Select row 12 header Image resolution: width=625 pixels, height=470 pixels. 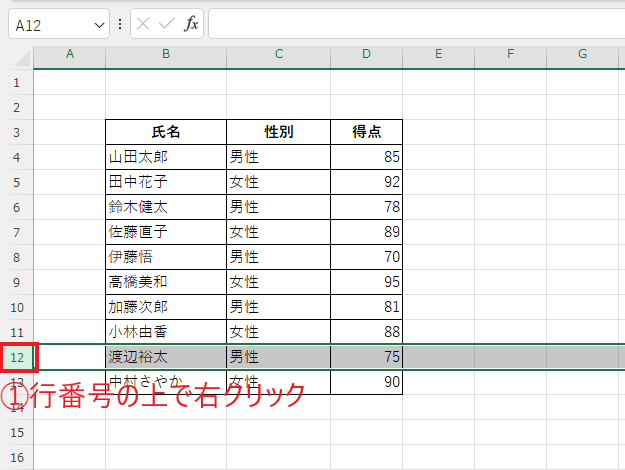click(x=18, y=357)
